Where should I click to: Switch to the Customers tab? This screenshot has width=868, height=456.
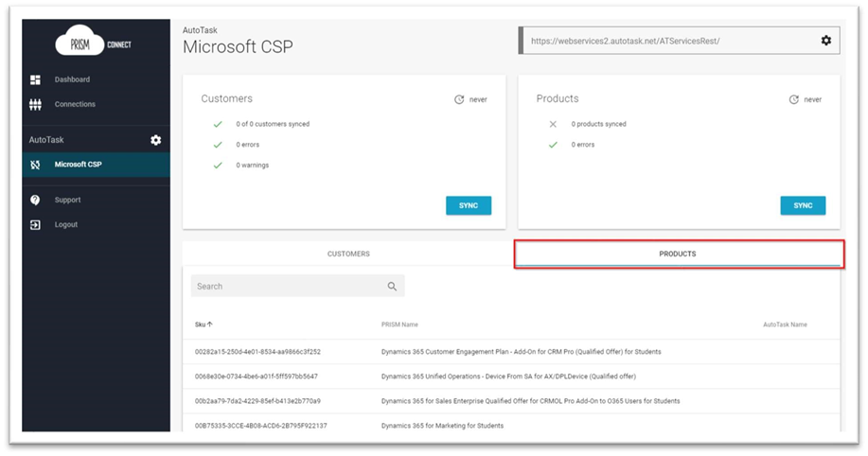pos(348,254)
